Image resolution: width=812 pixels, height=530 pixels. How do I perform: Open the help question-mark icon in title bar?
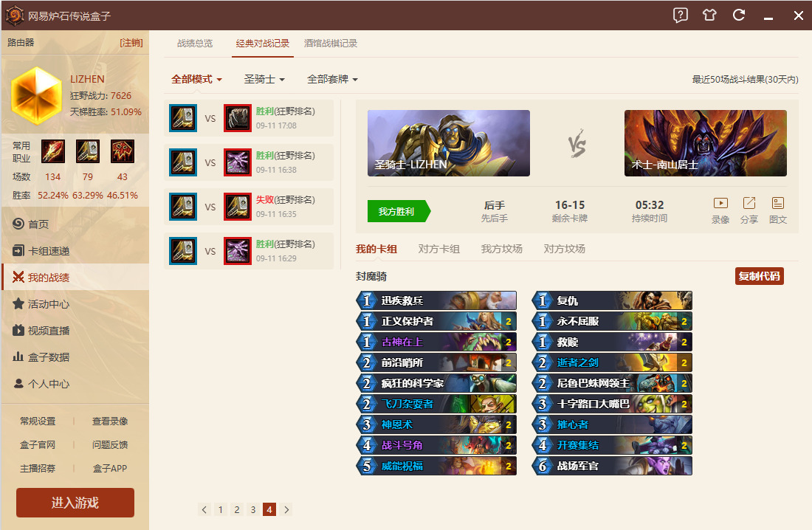point(680,15)
